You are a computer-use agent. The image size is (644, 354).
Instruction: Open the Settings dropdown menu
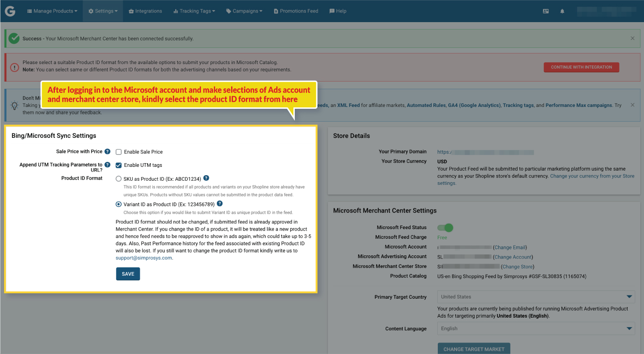coord(103,11)
